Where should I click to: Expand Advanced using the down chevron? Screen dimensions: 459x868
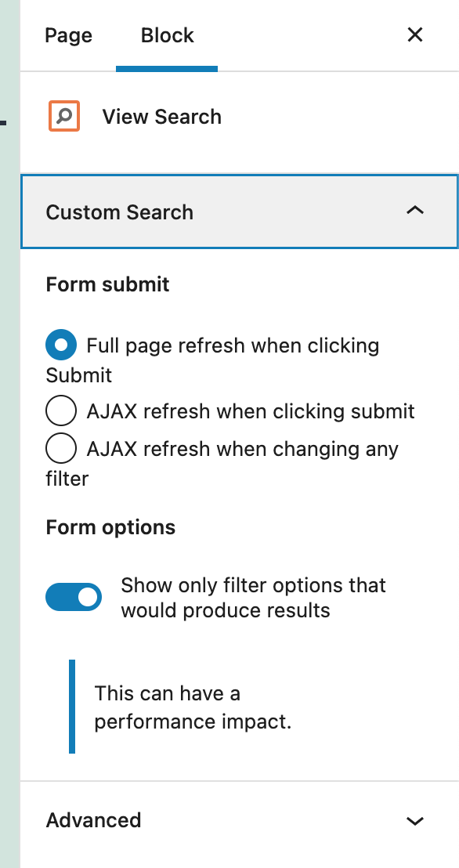click(x=414, y=820)
